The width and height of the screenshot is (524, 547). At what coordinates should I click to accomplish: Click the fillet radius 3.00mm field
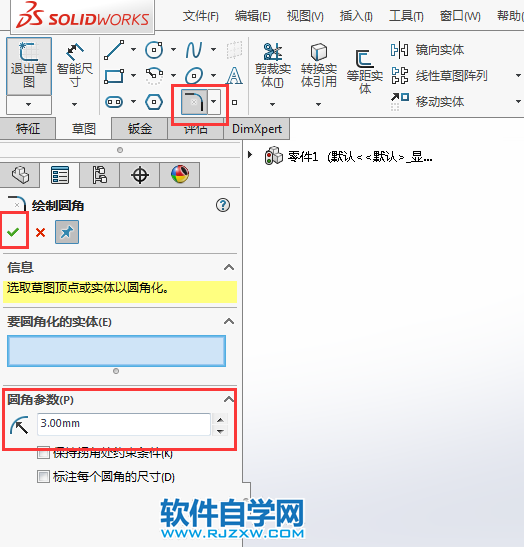coord(123,424)
